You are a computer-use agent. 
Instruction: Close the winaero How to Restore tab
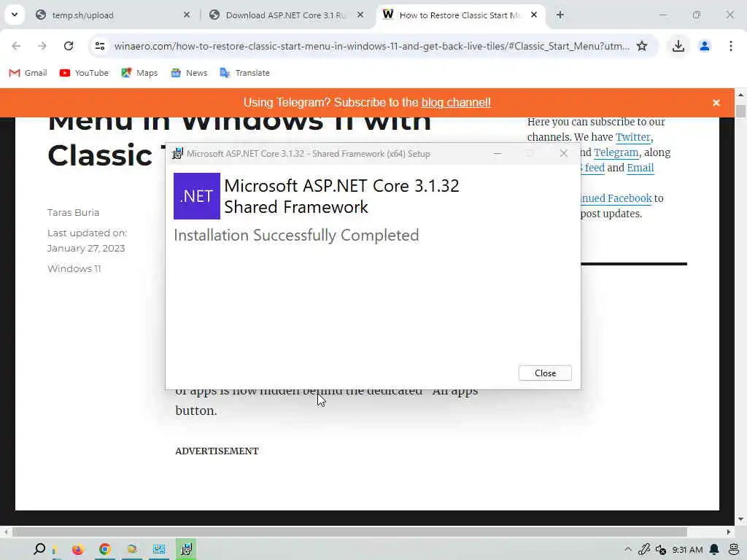click(534, 15)
